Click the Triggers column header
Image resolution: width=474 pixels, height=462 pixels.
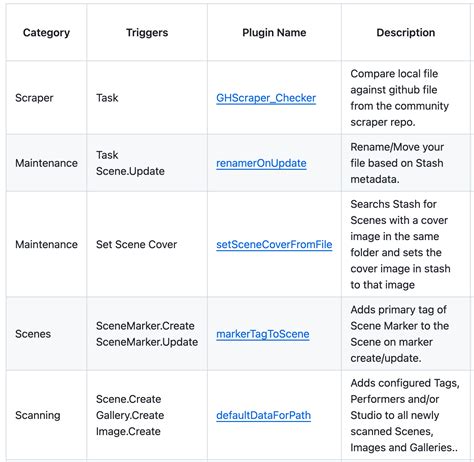pos(147,33)
